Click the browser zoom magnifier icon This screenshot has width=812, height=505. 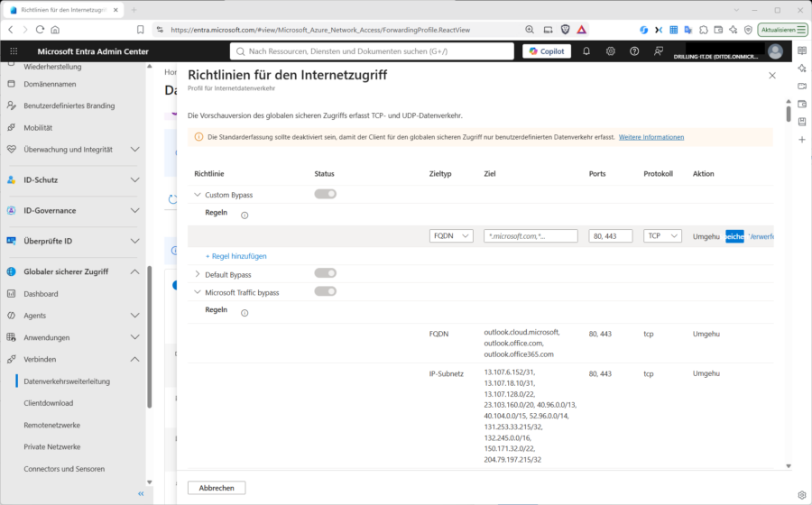(x=530, y=30)
